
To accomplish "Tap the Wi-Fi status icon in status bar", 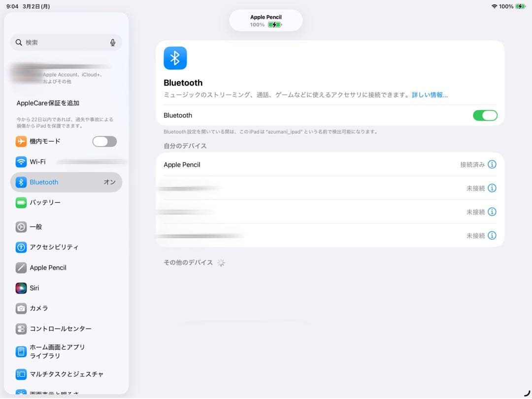I will coord(495,6).
